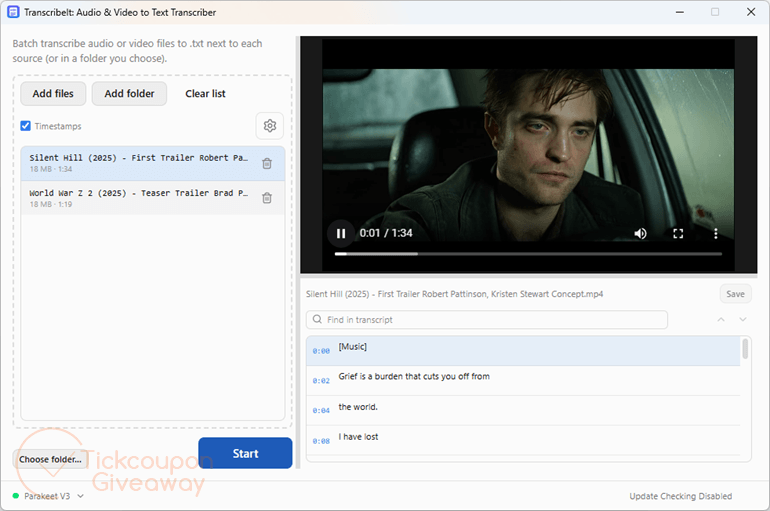Delete the Silent Hill trailer from list
Screen dimensions: 770x511
point(267,163)
